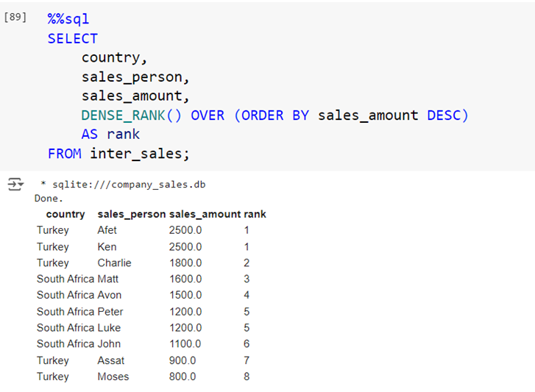Click the DENSE_RANK() function in the code
Screen dimensions: 535x392
132,115
